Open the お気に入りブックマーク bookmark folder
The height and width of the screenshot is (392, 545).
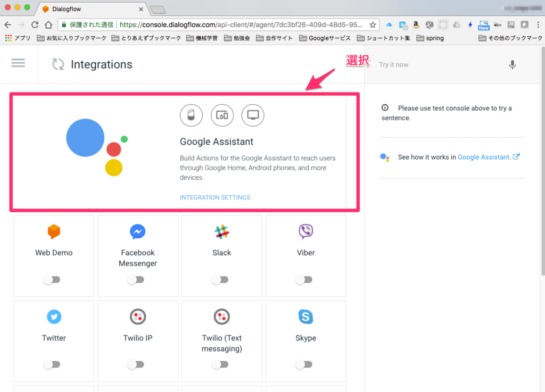pos(72,38)
